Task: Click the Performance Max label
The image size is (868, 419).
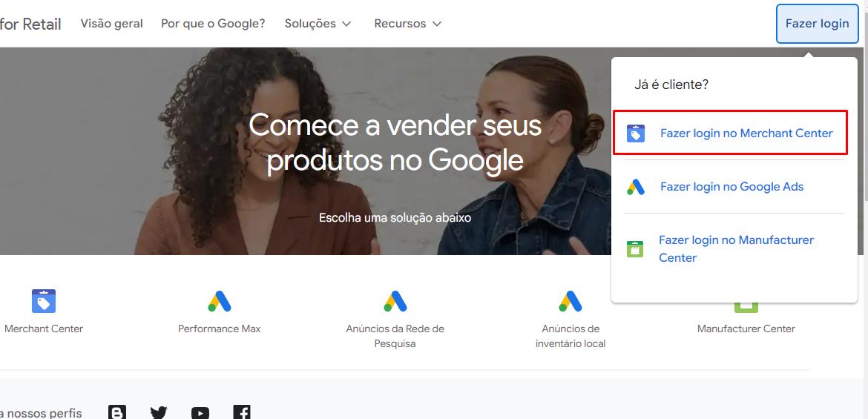Action: [219, 329]
